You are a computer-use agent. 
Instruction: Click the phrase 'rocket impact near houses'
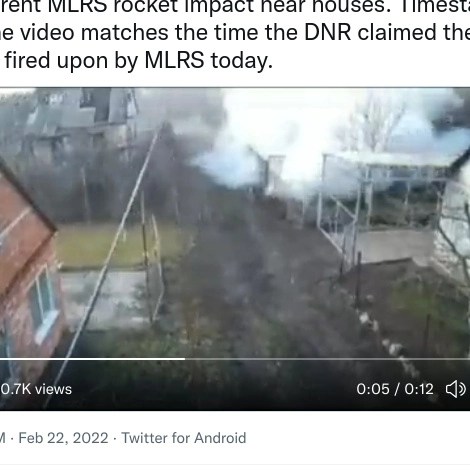(252, 6)
